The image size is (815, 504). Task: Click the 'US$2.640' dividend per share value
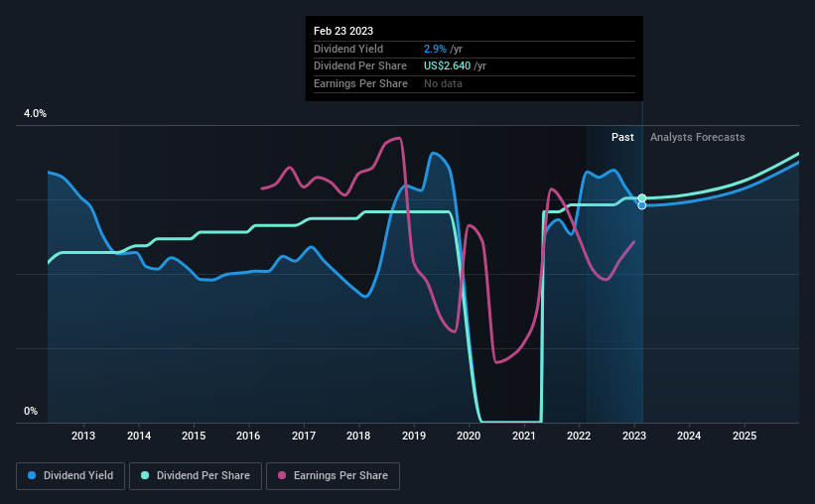[447, 66]
